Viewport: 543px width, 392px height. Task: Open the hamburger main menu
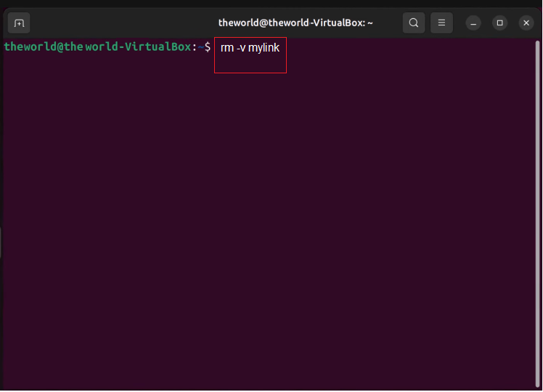pos(441,23)
